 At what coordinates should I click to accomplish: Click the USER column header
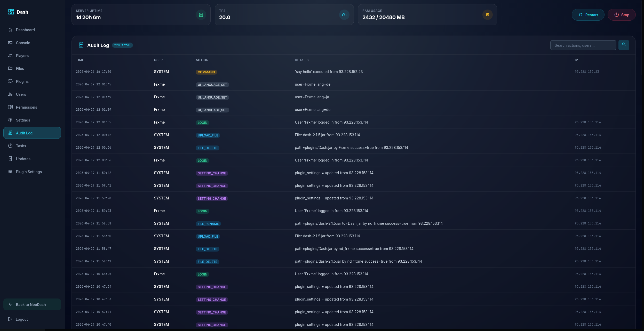(x=158, y=60)
